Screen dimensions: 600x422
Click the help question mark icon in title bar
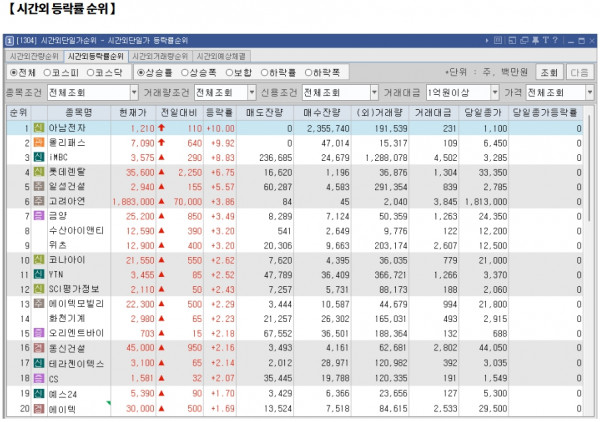[x=555, y=40]
